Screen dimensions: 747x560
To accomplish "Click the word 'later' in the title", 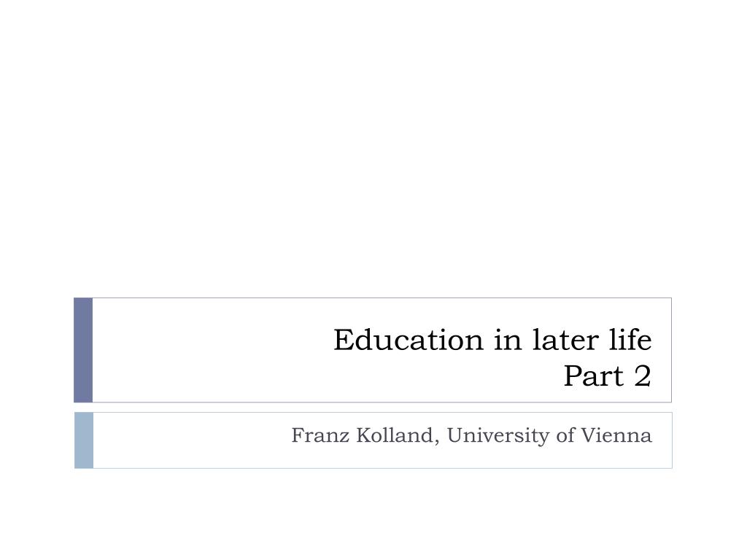I will [x=565, y=340].
